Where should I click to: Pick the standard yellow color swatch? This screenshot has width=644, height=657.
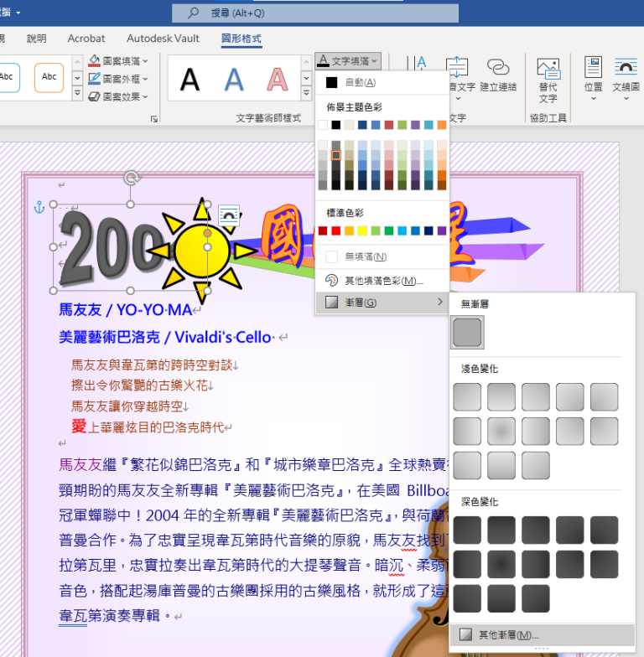pos(362,230)
